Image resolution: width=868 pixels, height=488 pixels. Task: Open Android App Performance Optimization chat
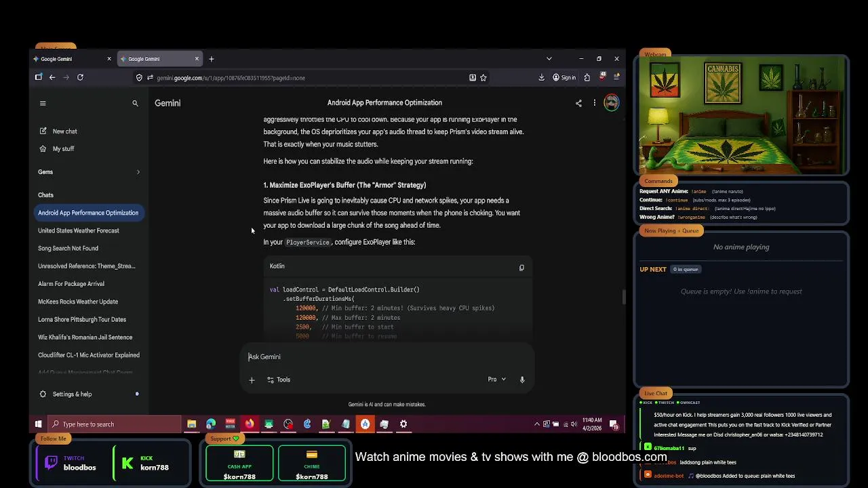[88, 213]
